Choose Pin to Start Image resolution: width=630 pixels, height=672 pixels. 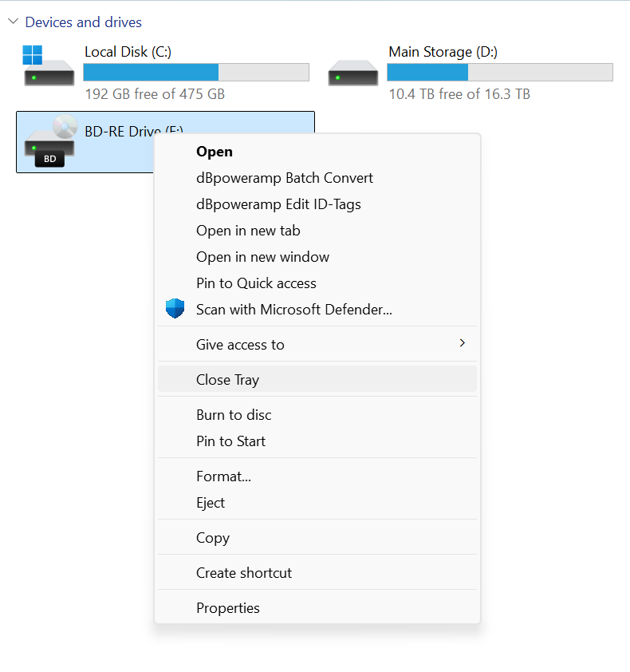(230, 441)
